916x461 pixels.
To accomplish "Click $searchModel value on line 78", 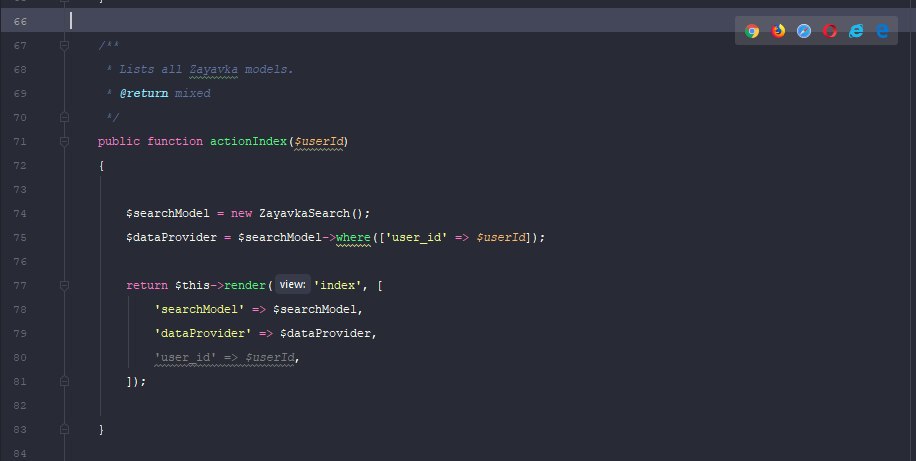I will [314, 309].
